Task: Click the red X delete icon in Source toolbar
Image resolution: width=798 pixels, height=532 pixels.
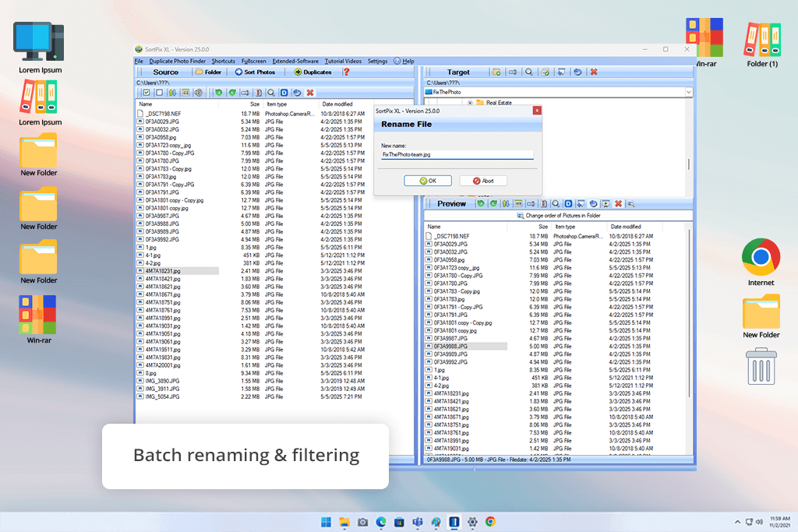Action: pos(310,93)
